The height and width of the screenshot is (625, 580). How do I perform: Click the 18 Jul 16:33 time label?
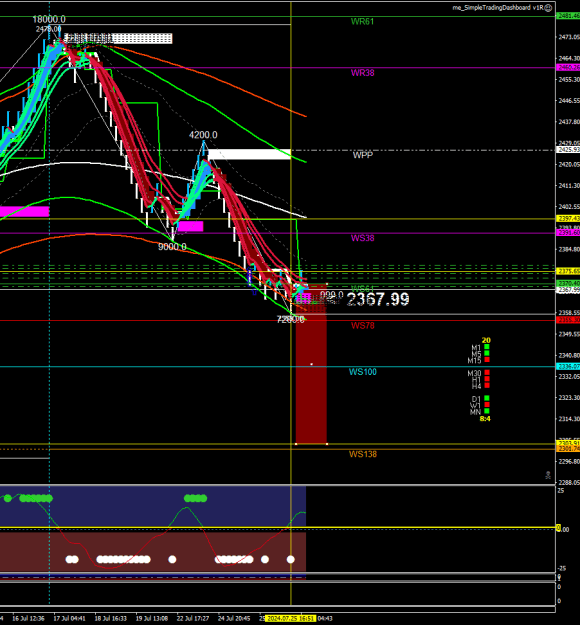tap(110, 619)
